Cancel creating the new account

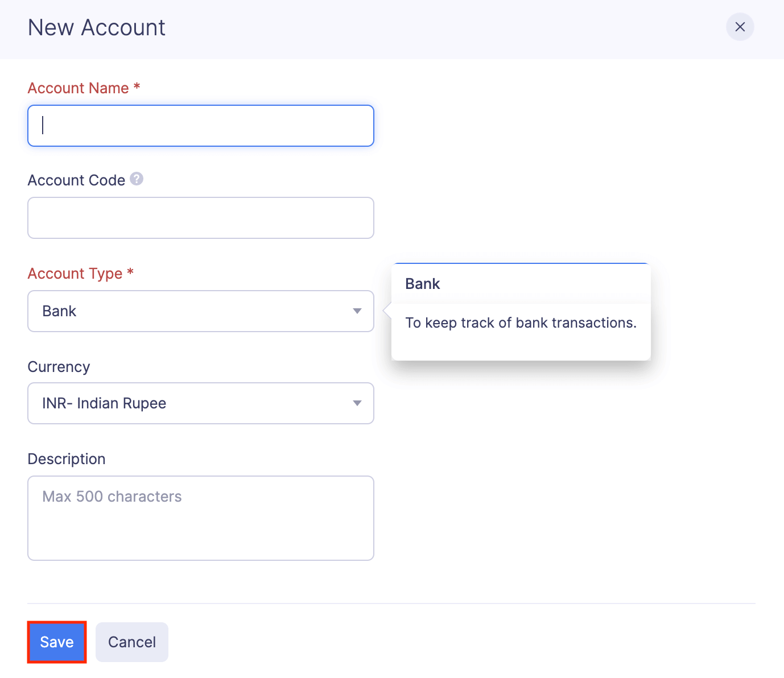[x=131, y=642]
